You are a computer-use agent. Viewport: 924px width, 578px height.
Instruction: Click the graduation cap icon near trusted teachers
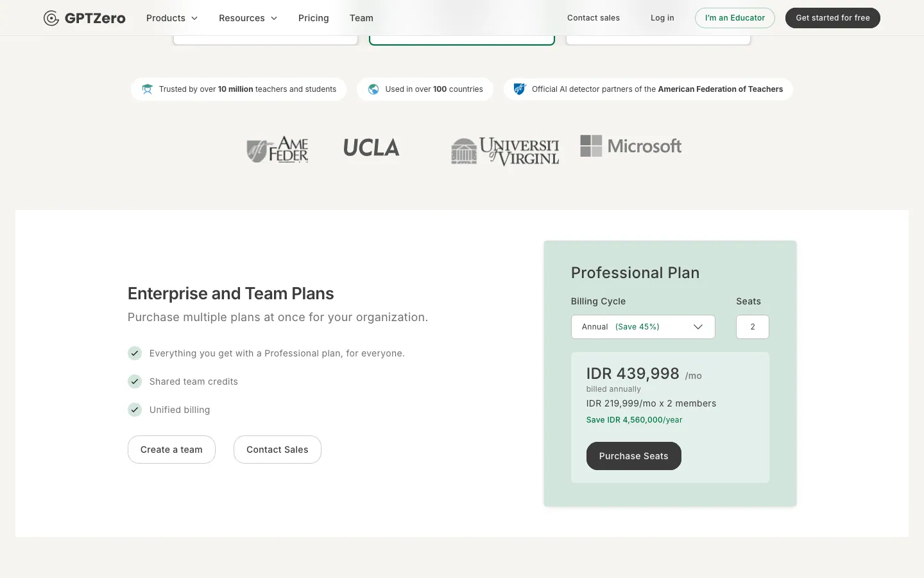coord(148,89)
